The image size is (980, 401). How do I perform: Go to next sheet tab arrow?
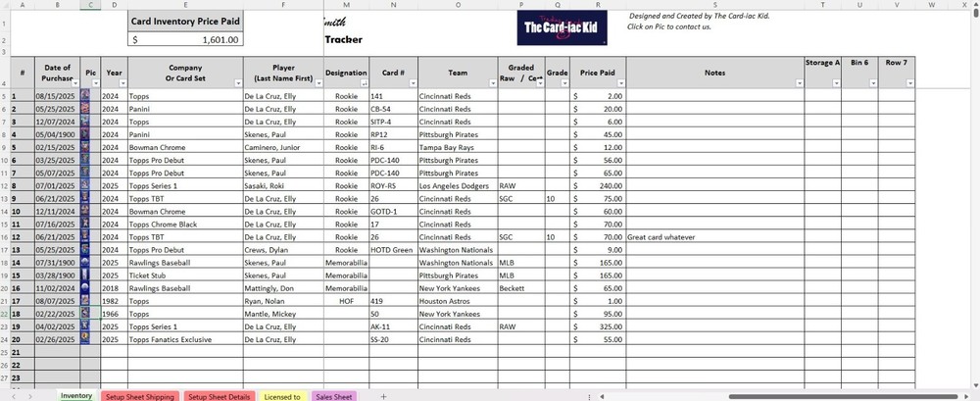click(x=30, y=397)
